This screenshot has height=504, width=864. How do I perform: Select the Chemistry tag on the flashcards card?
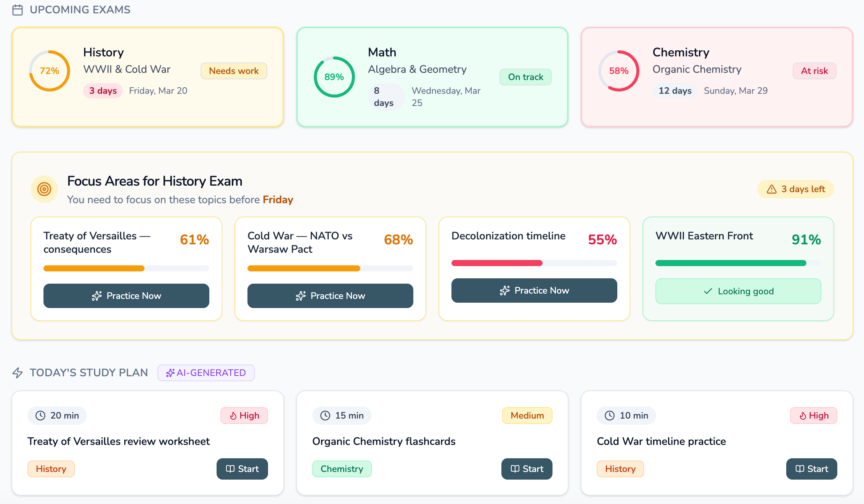[342, 469]
